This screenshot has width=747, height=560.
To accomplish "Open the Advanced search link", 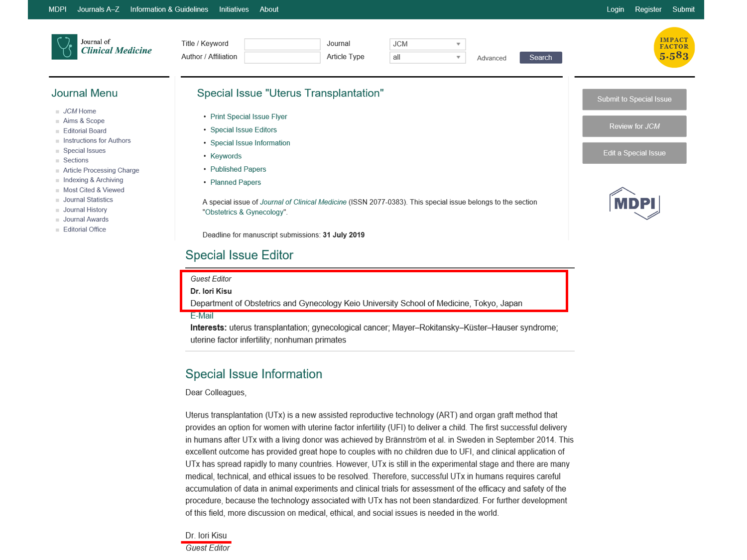I will [x=491, y=58].
